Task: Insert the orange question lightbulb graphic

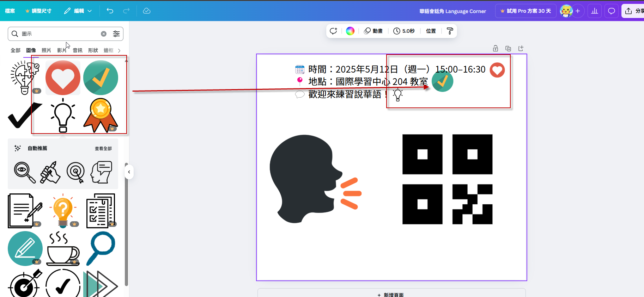Action: tap(63, 211)
